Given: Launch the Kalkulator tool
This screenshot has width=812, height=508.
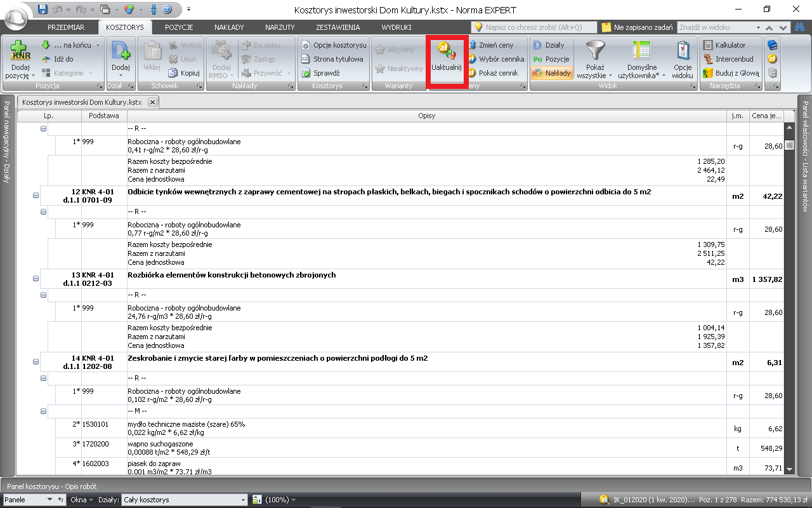Looking at the screenshot, I should point(724,45).
